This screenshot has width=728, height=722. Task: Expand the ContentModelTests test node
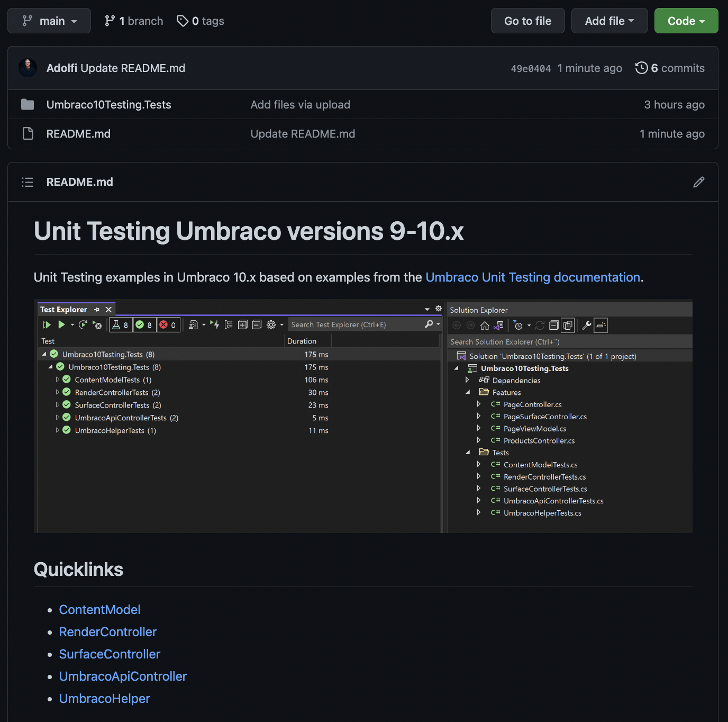point(58,380)
